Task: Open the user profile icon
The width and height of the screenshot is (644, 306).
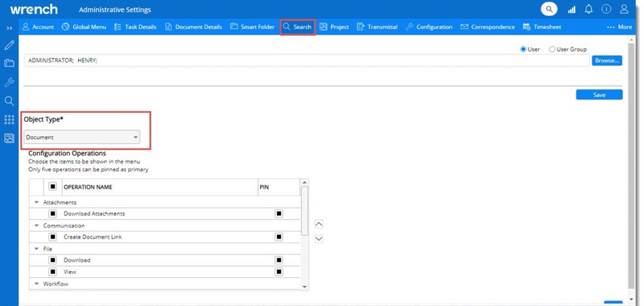Action: pos(624,10)
